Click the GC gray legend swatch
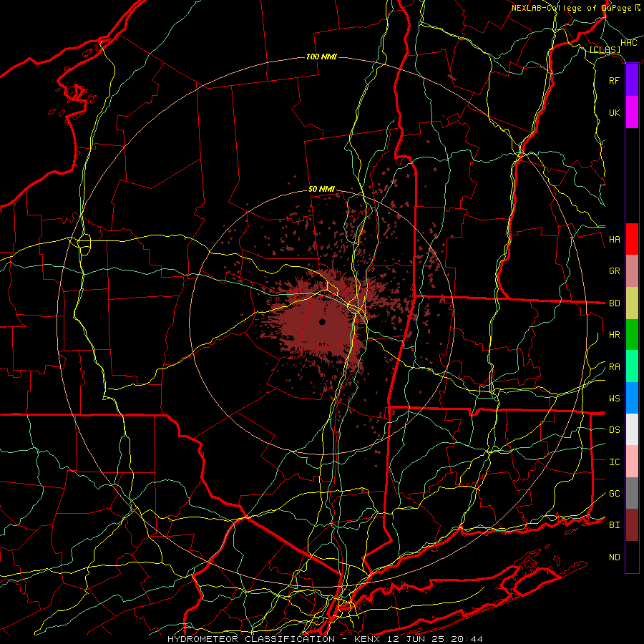 tap(632, 493)
